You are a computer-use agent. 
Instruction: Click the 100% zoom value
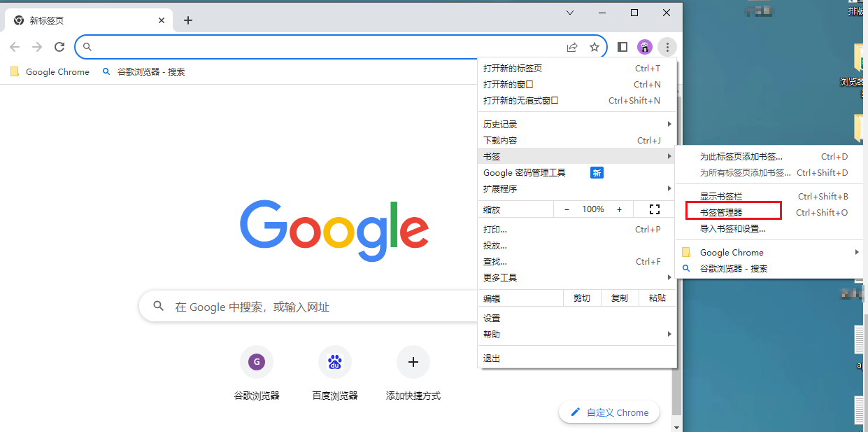[x=593, y=209]
